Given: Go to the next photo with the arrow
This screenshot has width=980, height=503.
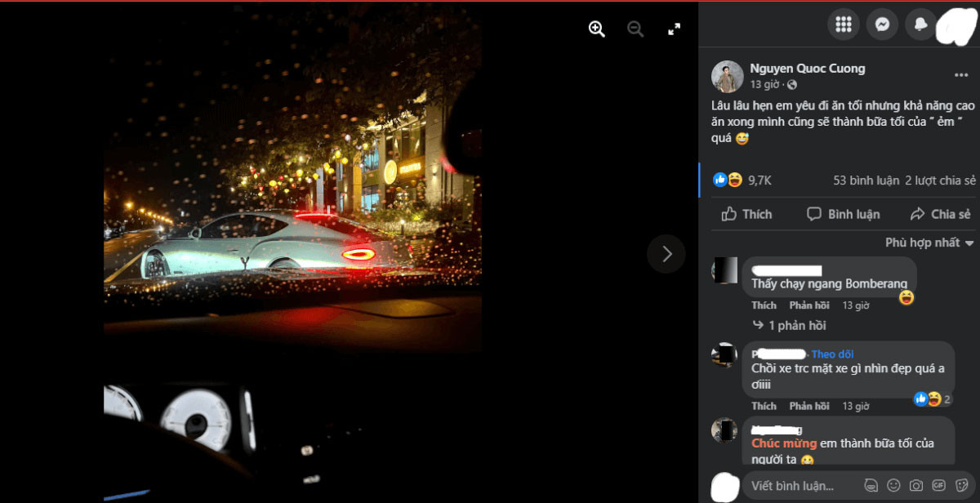Looking at the screenshot, I should point(666,254).
